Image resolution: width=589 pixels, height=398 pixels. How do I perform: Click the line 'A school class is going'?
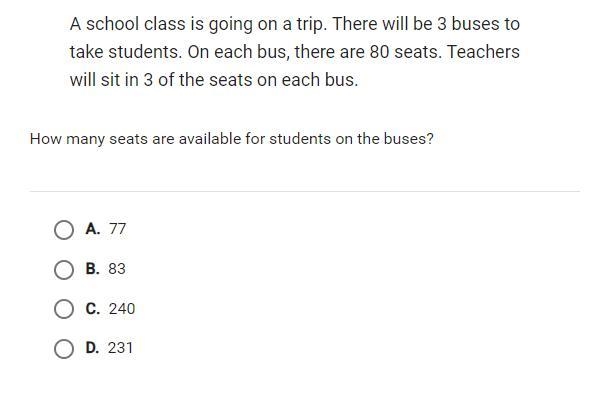click(295, 24)
